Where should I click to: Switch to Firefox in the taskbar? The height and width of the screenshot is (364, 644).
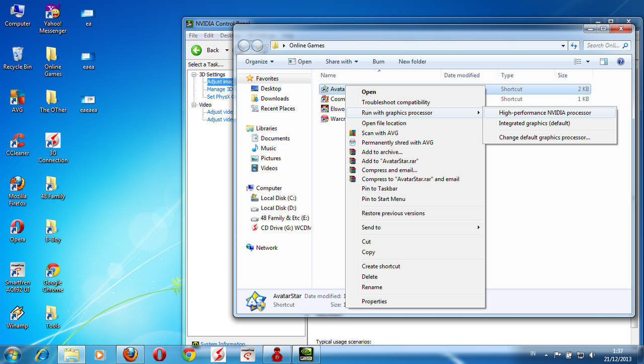coord(130,354)
